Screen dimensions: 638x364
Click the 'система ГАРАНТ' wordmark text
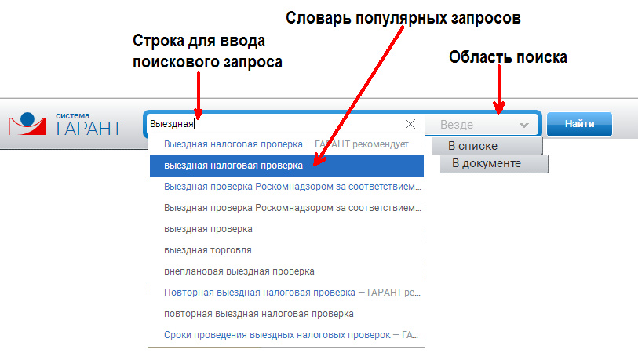pos(89,125)
